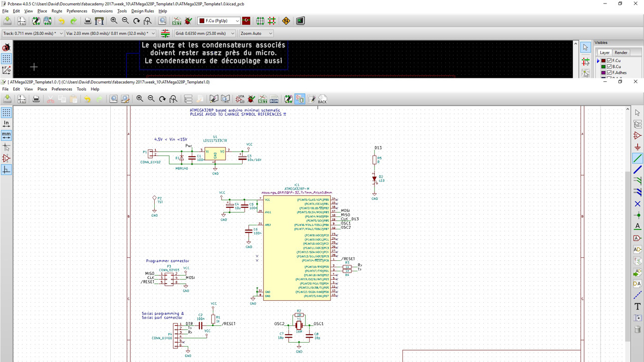Click redraw view icon in Eeschema toolbar

click(x=162, y=99)
